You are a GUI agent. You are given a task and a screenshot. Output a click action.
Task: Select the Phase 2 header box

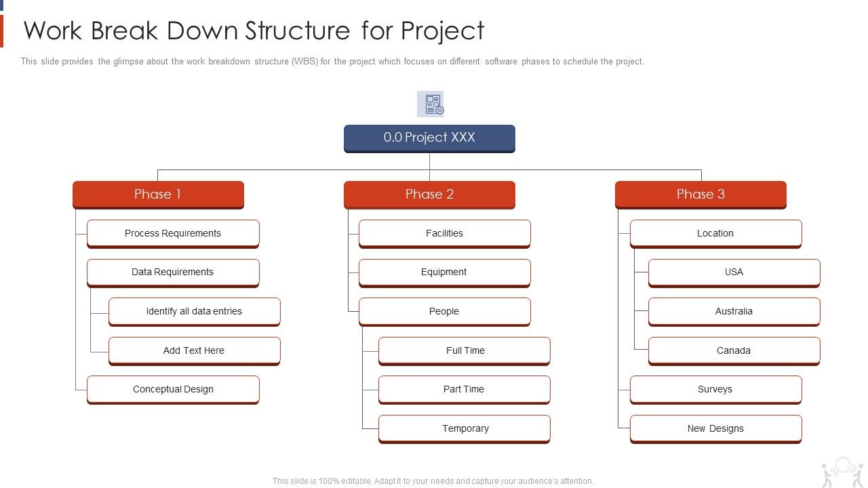(429, 195)
